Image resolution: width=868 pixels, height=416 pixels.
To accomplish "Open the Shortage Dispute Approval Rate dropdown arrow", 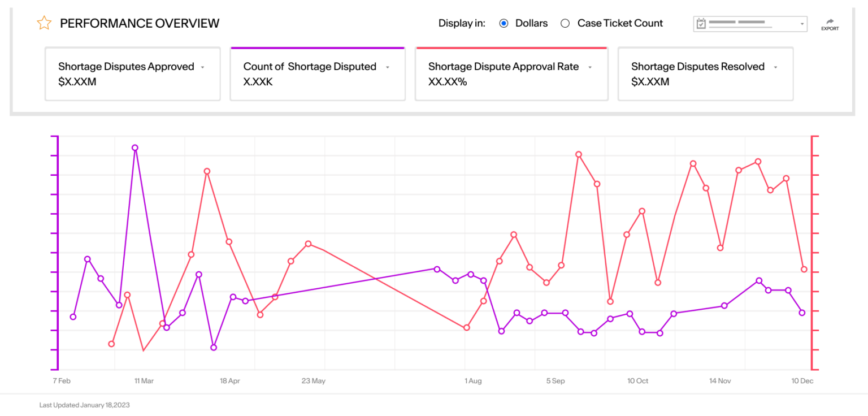I will coord(590,67).
